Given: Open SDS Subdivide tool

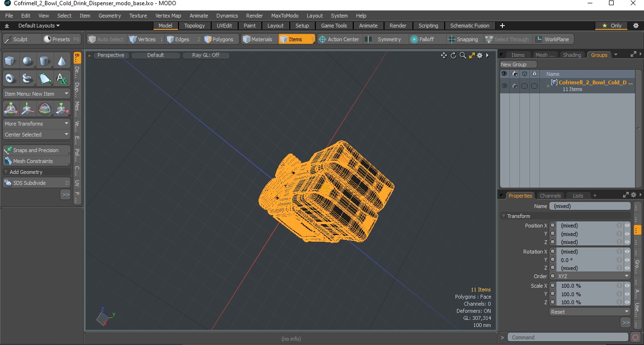Looking at the screenshot, I should pos(36,183).
